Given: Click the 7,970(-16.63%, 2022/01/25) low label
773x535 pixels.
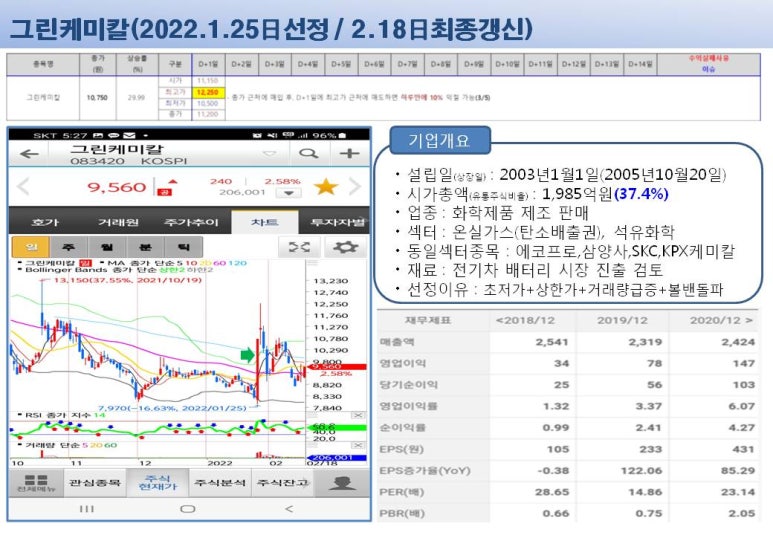Looking at the screenshot, I should coord(172,408).
